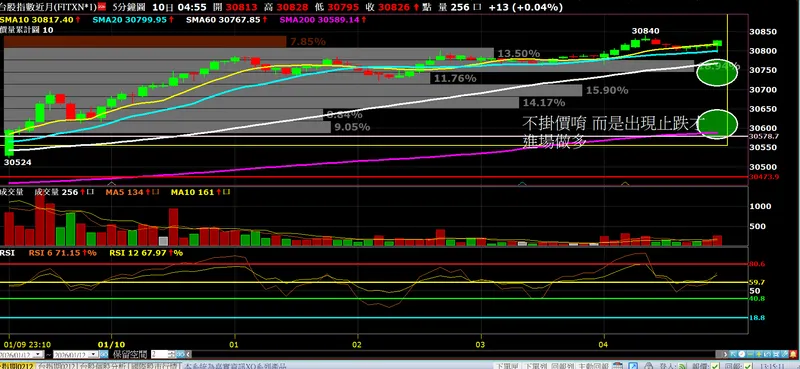
Task: Switch to the 國際股市行情 tab
Action: point(154,365)
